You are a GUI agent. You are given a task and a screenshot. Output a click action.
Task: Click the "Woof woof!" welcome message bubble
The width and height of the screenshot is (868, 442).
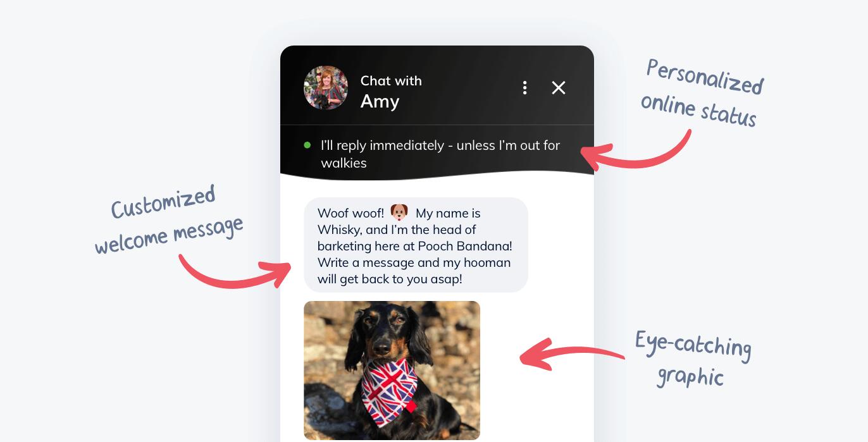pyautogui.click(x=416, y=245)
